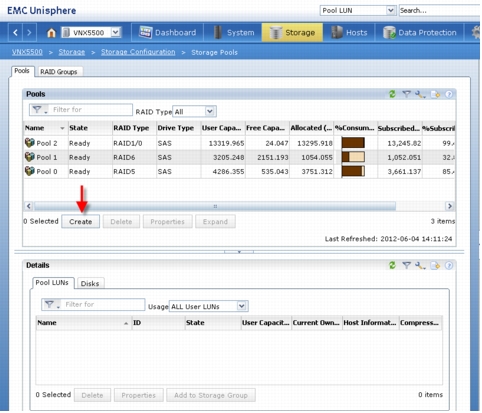Toggle filter icon in Details panel header
Viewport: 482px width, 413px height.
pyautogui.click(x=406, y=265)
